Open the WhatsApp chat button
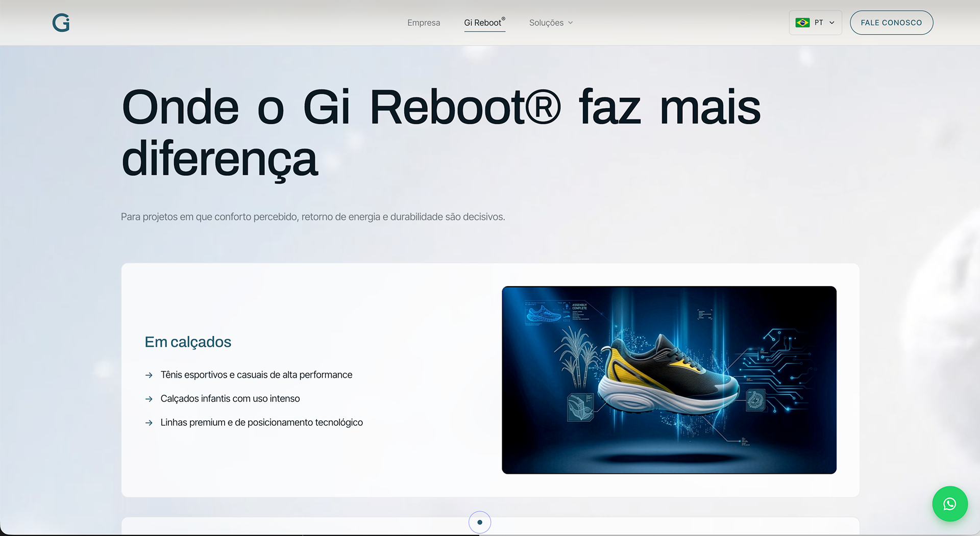Image resolution: width=980 pixels, height=536 pixels. click(950, 504)
